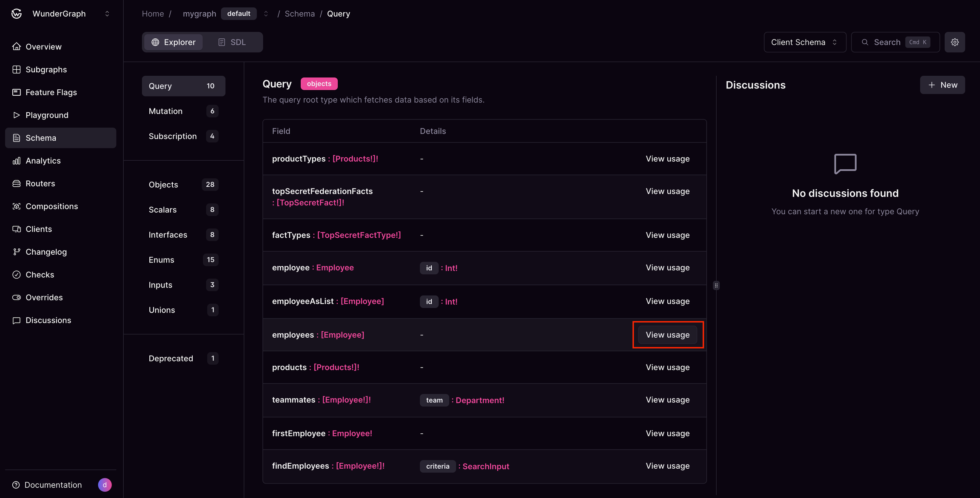Select the Mutation type category
The image size is (980, 498).
tap(183, 111)
